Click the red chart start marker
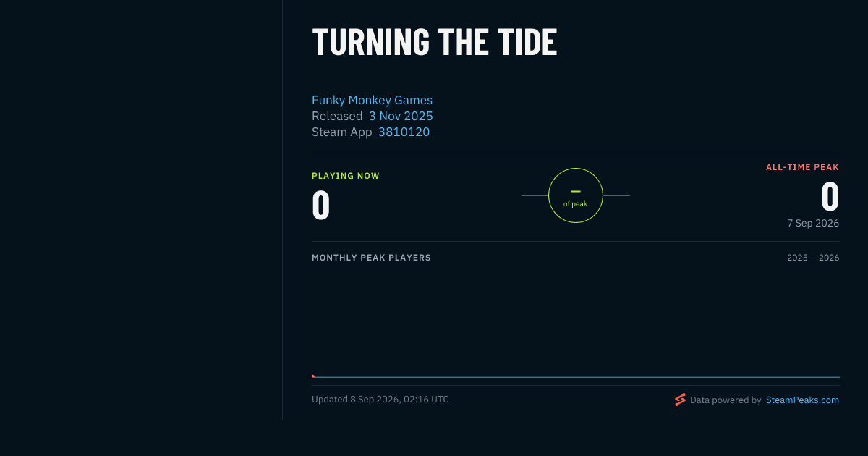This screenshot has height=456, width=868. [313, 376]
